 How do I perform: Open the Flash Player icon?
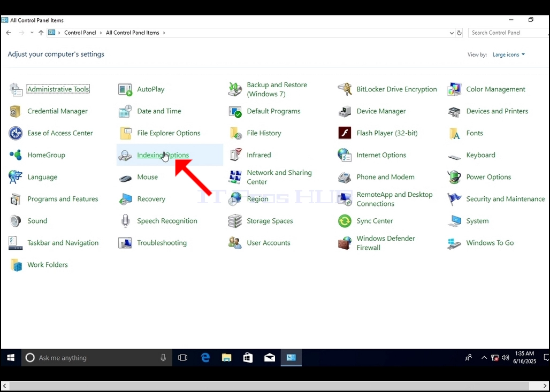click(x=345, y=133)
